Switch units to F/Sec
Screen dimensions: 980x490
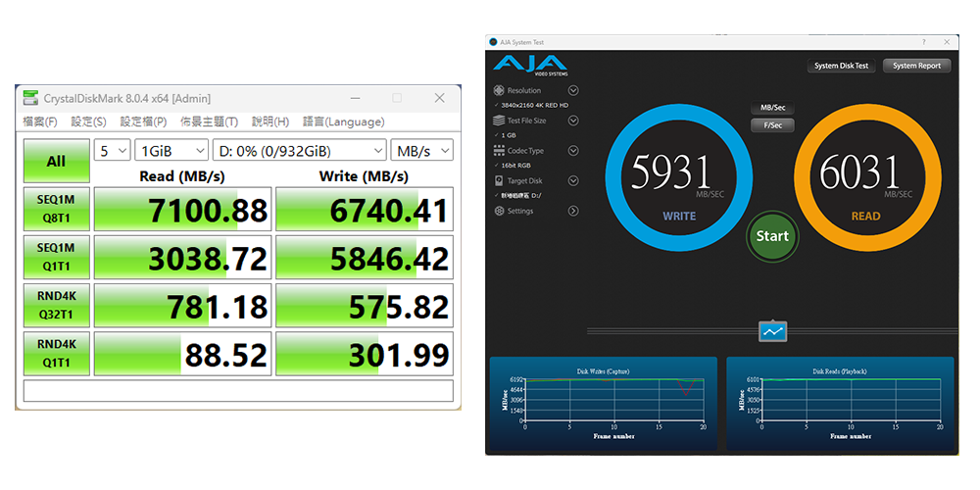[772, 125]
